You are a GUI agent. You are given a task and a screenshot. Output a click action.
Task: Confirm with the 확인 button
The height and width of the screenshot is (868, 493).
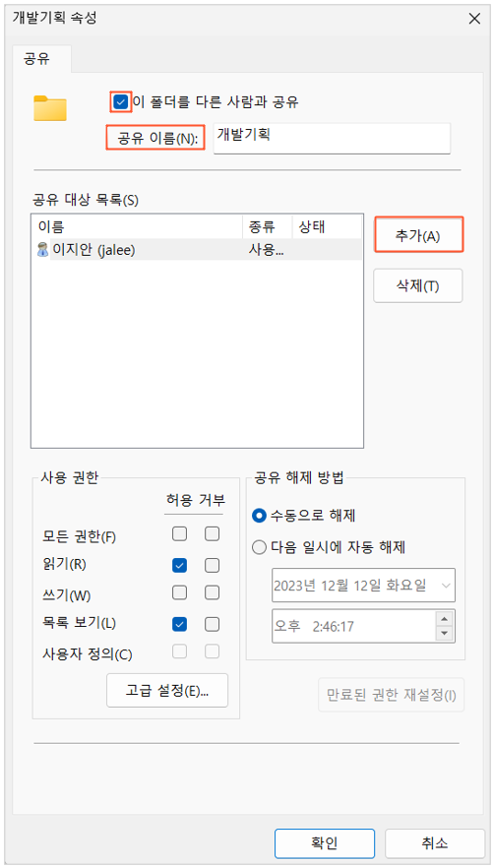325,843
